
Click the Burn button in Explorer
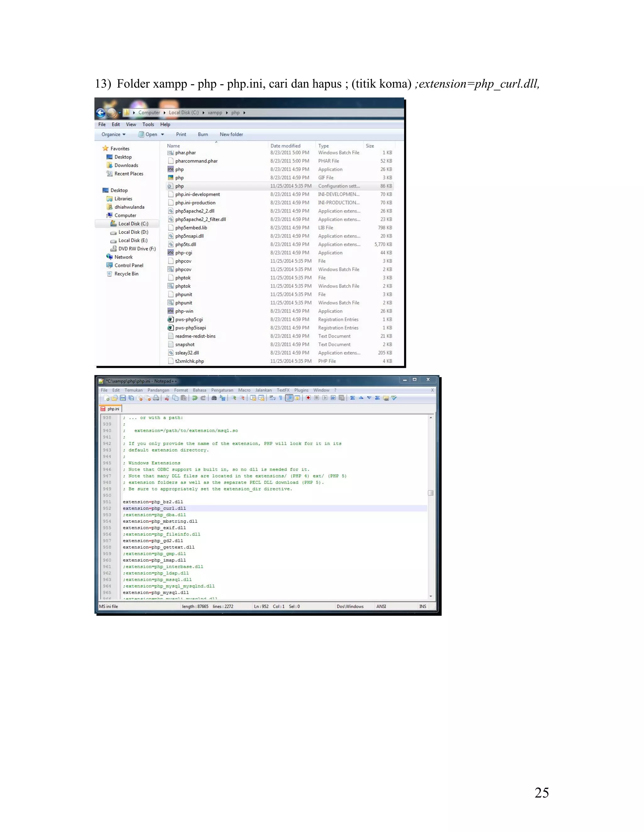click(203, 135)
